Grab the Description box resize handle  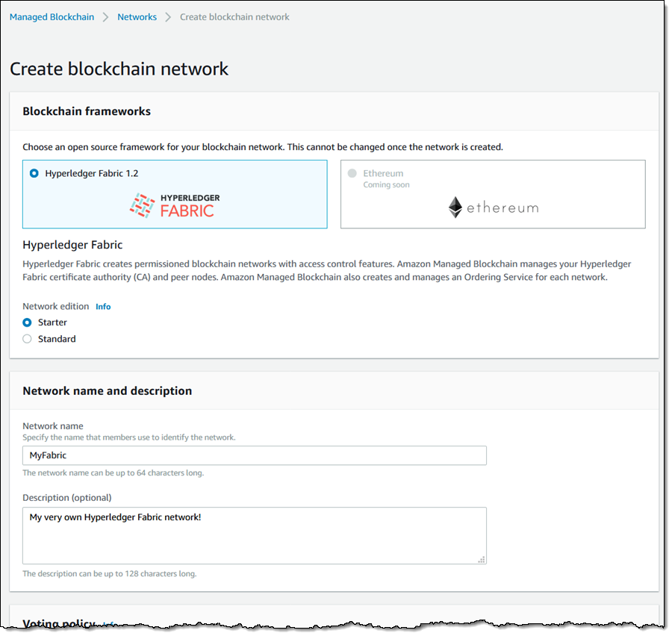pos(482,559)
